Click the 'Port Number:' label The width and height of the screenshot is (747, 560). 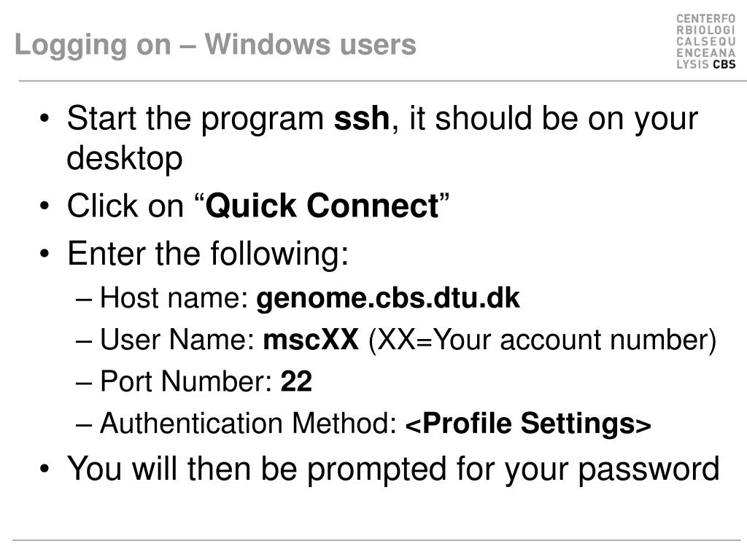pyautogui.click(x=186, y=381)
